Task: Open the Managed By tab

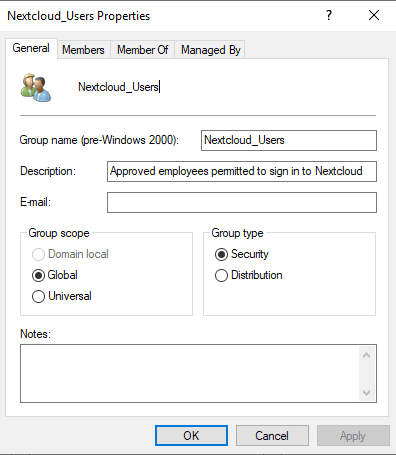Action: pyautogui.click(x=210, y=50)
